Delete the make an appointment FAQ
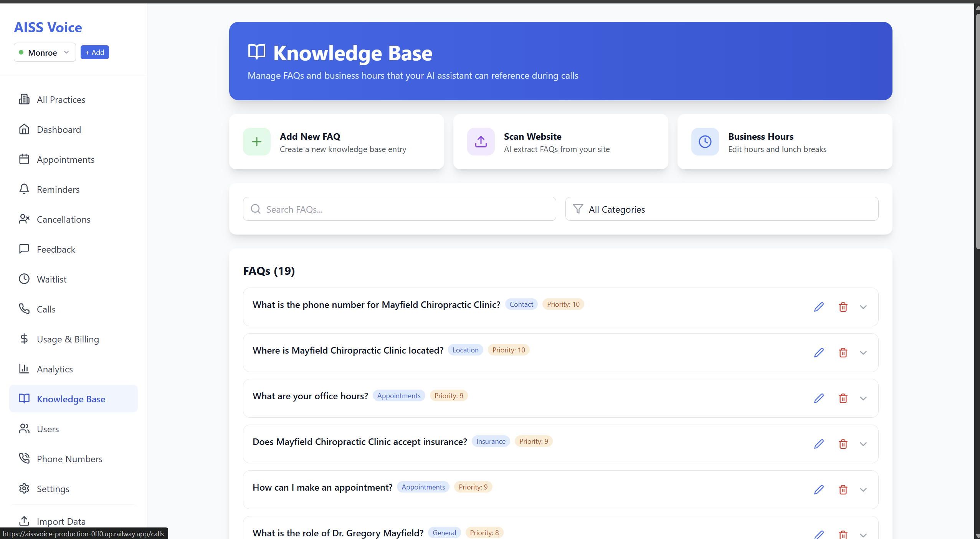Image resolution: width=980 pixels, height=539 pixels. tap(843, 489)
